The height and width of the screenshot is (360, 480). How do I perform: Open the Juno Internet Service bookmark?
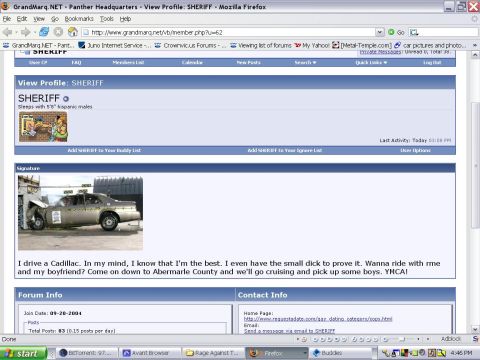(114, 45)
